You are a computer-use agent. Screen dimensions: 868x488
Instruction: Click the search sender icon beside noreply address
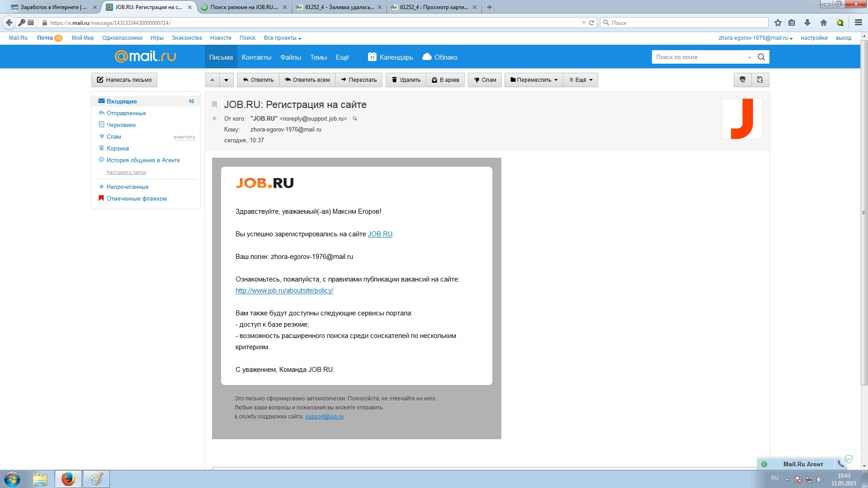tap(355, 119)
